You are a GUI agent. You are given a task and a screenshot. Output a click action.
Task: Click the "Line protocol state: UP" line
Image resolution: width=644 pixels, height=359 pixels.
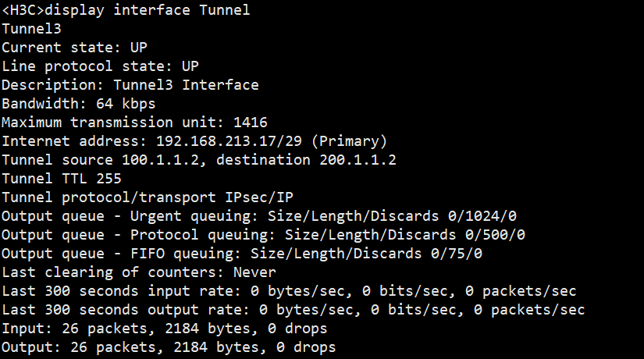tap(100, 66)
